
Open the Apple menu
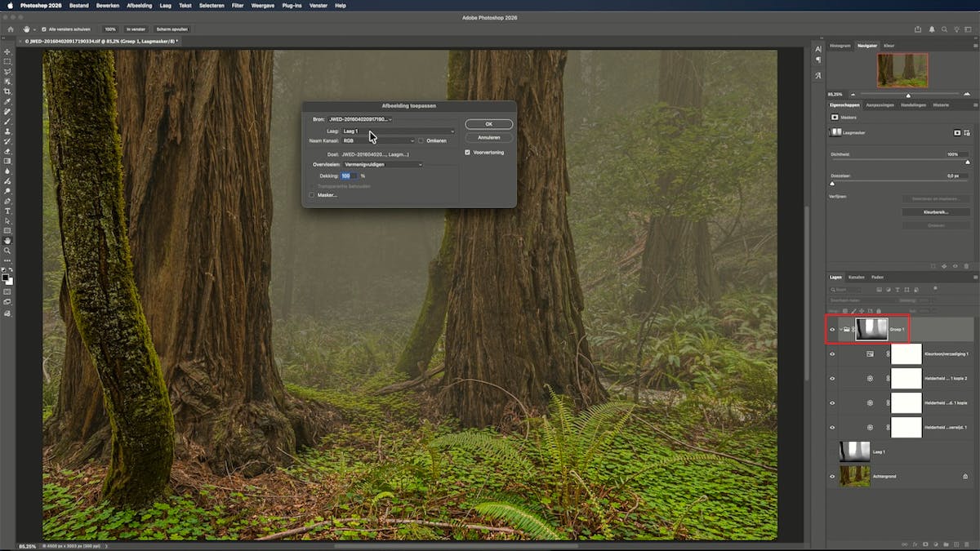11,5
